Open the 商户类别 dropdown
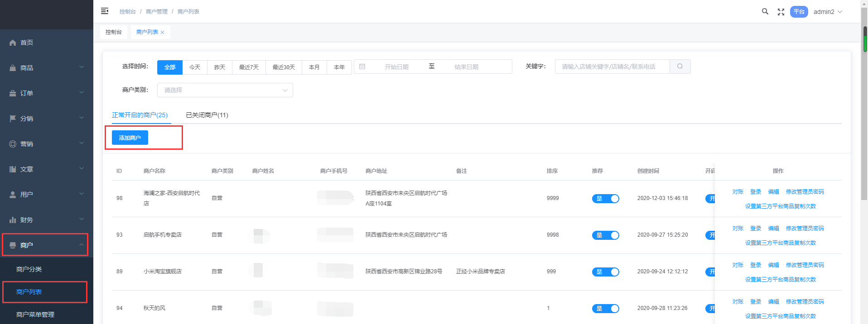The image size is (868, 324). [x=225, y=90]
